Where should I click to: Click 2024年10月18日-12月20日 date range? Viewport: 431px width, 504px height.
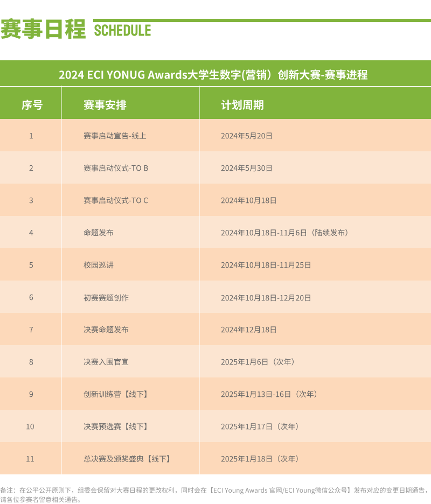pyautogui.click(x=266, y=298)
